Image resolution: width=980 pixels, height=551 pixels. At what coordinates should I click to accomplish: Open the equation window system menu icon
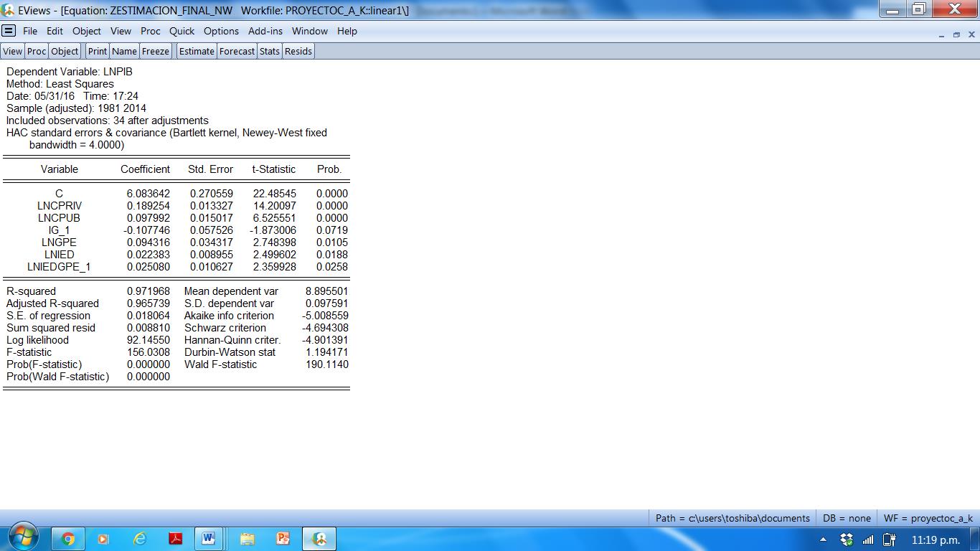tap(9, 31)
